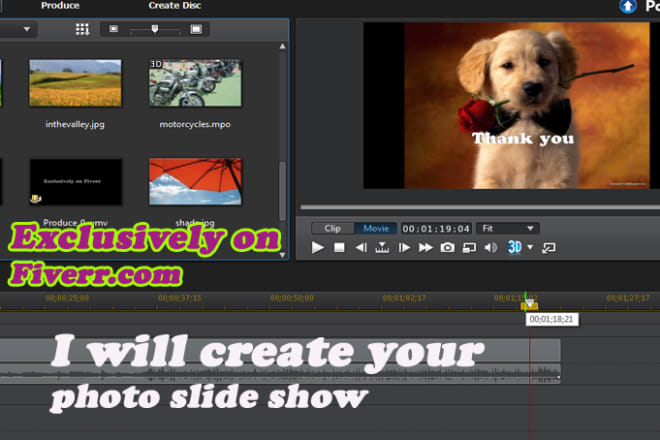This screenshot has height=440, width=660.
Task: Toggle 3D preview mode
Action: [x=514, y=247]
